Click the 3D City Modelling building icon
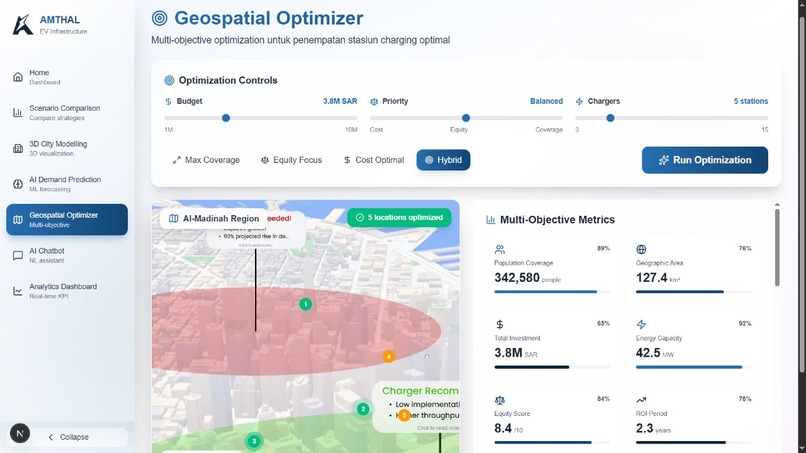Viewport: 806px width, 453px height. 18,149
